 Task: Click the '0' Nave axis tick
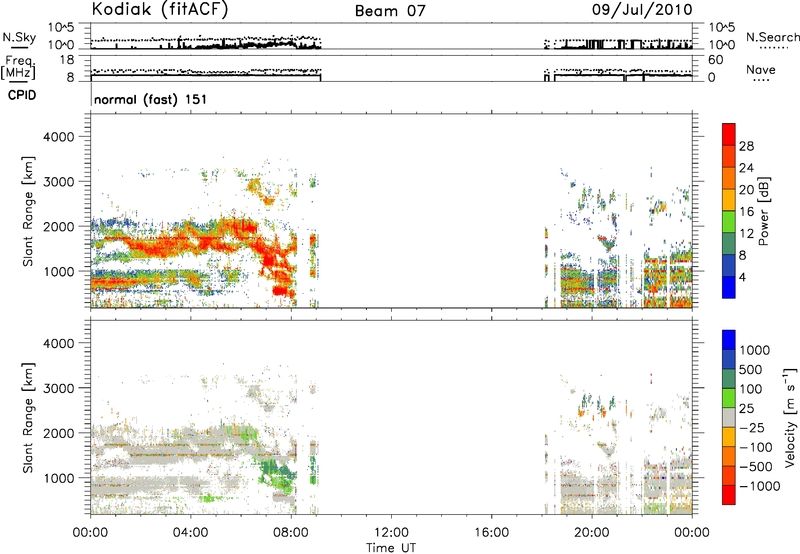pyautogui.click(x=712, y=78)
